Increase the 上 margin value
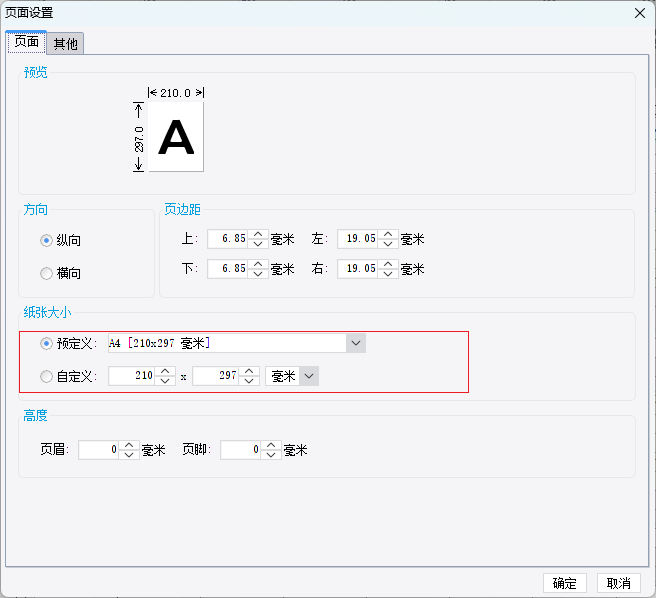This screenshot has height=598, width=656. point(258,234)
